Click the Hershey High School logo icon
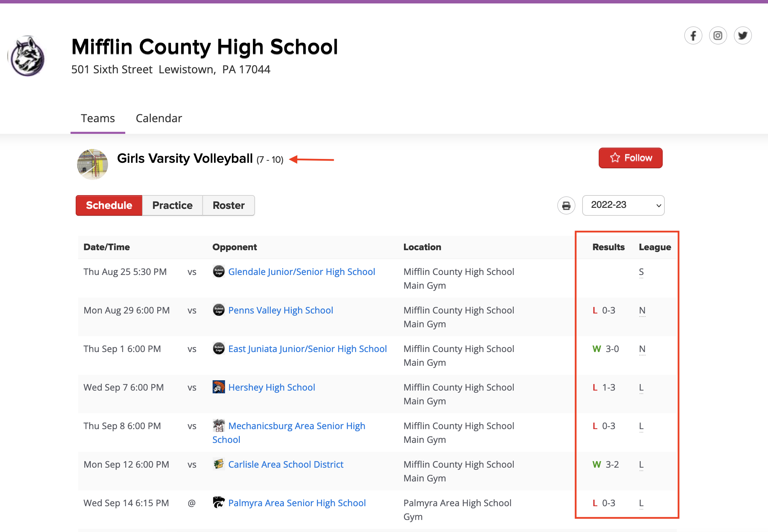 pyautogui.click(x=218, y=387)
